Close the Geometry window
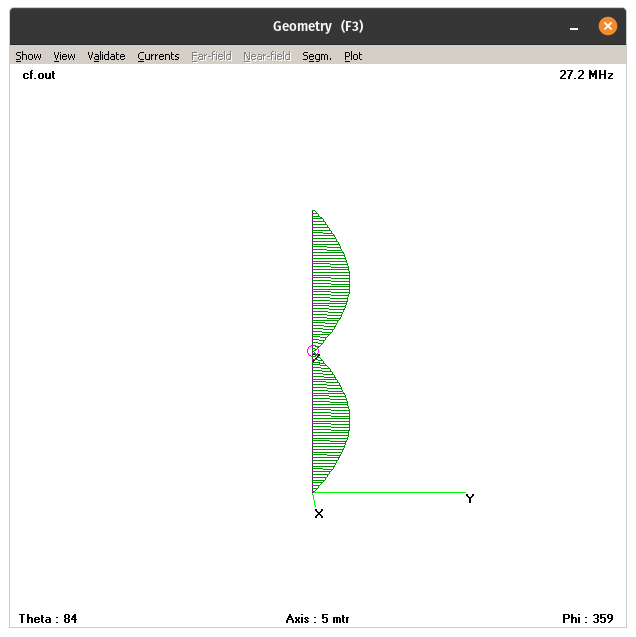 608,26
